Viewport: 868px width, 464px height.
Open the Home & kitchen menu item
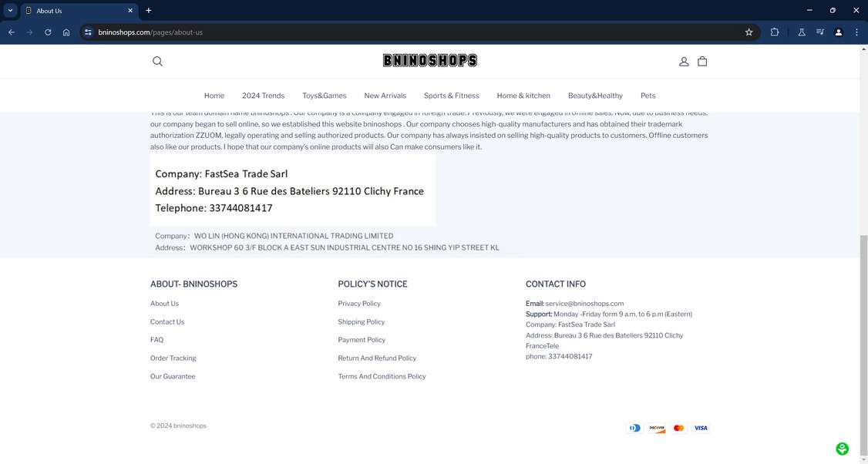tap(523, 96)
